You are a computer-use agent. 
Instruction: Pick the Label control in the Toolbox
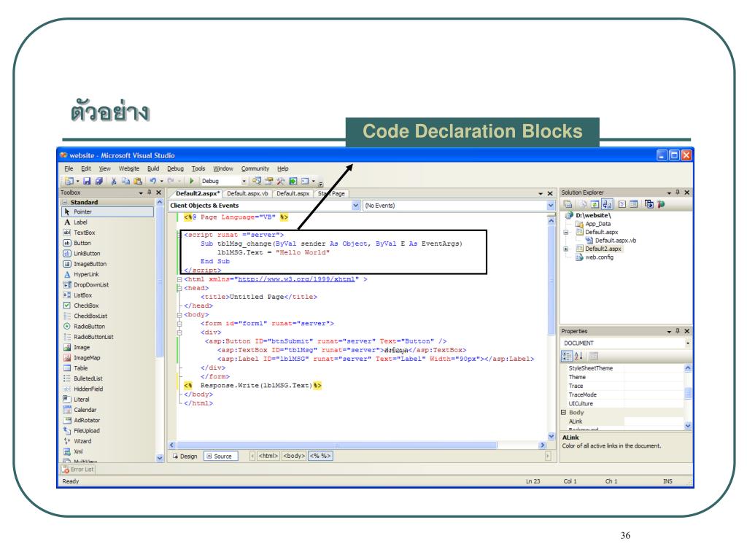(x=80, y=222)
